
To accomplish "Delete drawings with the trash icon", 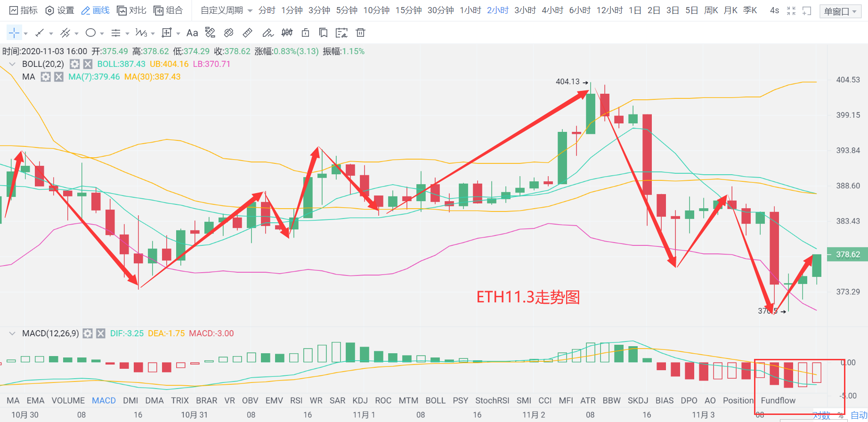I will click(x=360, y=32).
